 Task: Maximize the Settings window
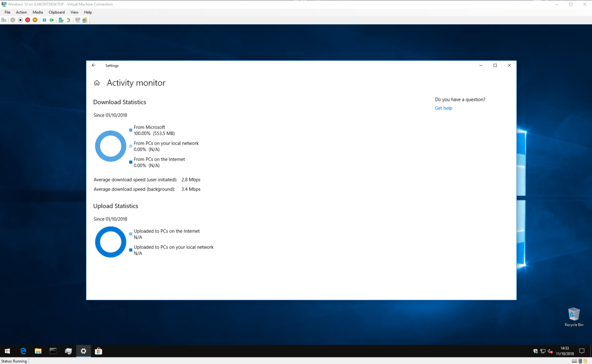(495, 65)
